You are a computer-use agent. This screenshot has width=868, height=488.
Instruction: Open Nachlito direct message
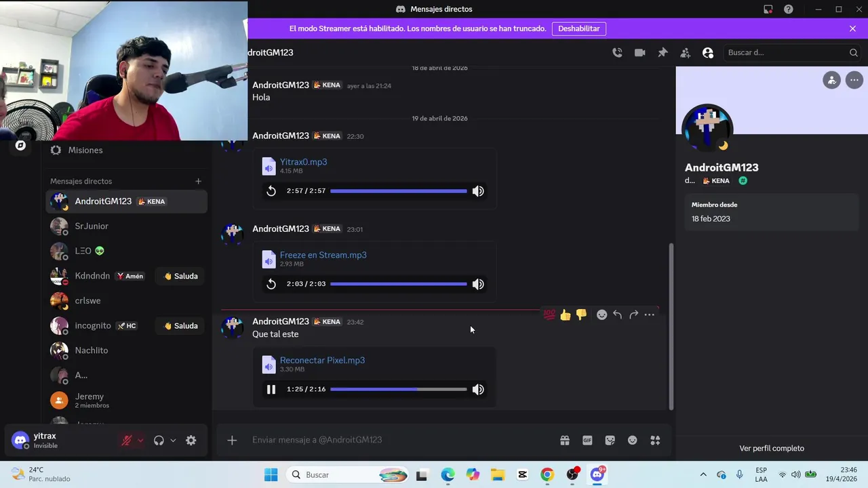click(127, 350)
